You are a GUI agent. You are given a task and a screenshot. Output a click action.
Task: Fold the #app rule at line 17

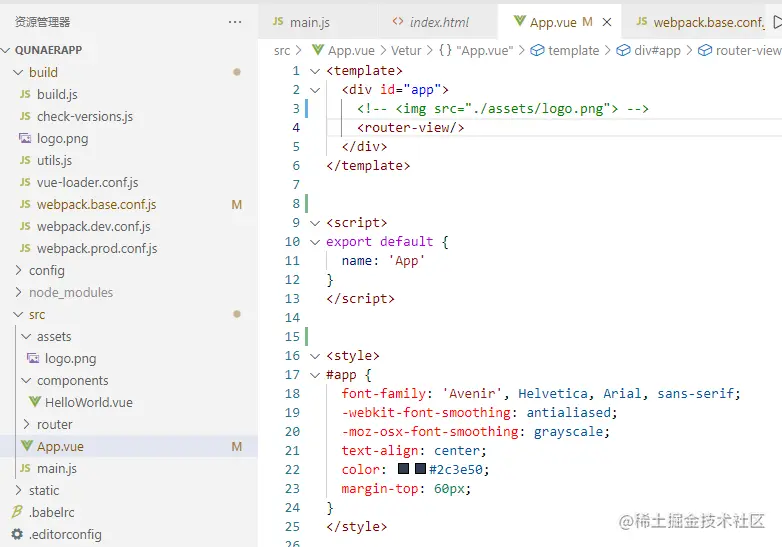(315, 374)
